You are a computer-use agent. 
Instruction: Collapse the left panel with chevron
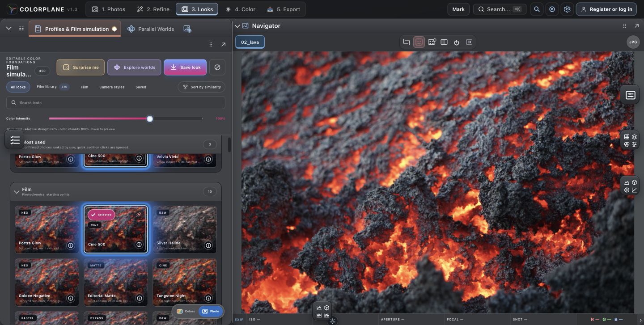(x=8, y=29)
